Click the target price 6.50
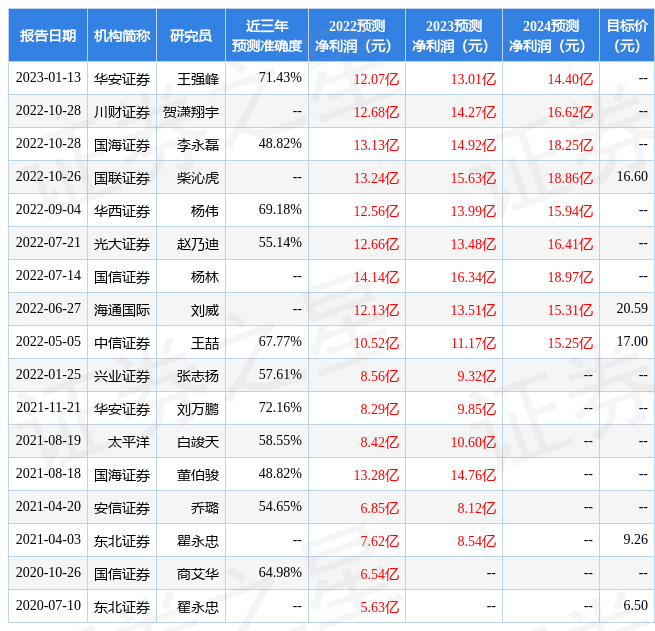Screen dimensions: 655x631 635,606
